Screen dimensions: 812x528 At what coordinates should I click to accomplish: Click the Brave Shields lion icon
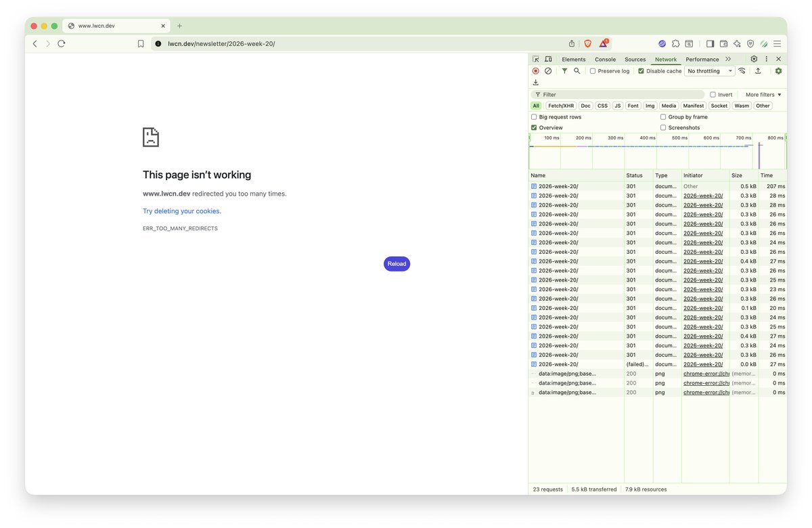(x=587, y=43)
